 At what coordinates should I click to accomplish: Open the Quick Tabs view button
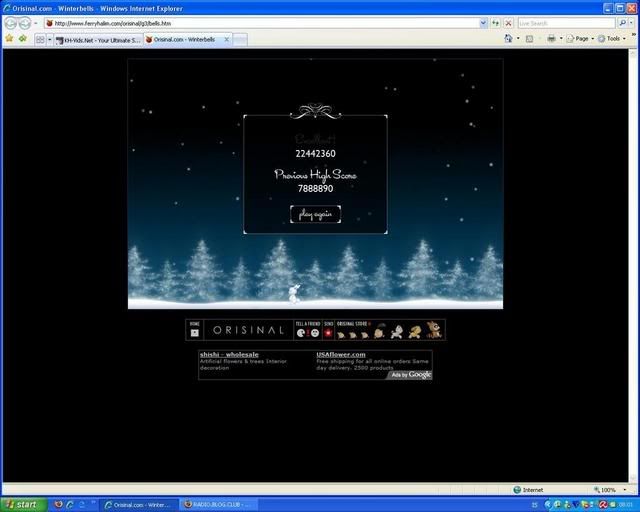pos(40,40)
